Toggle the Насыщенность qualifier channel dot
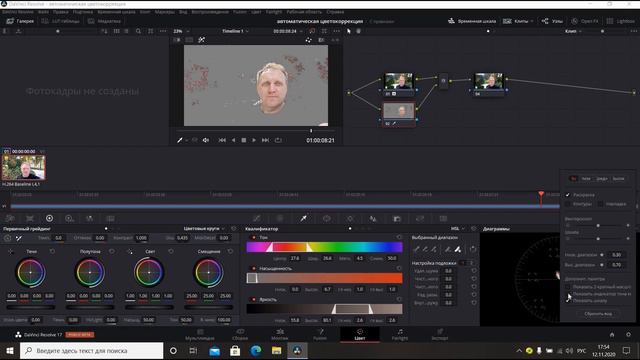The image size is (640, 360). 253,269
